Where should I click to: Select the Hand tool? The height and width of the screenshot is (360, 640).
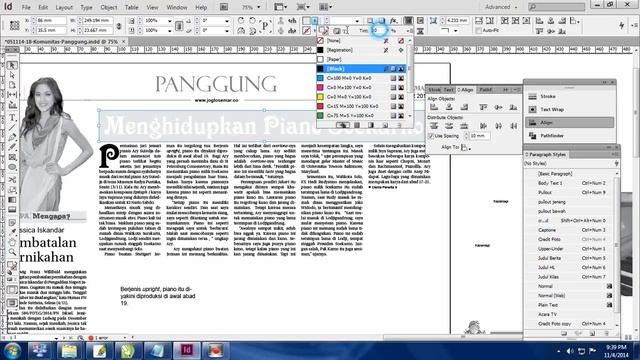pos(12,242)
